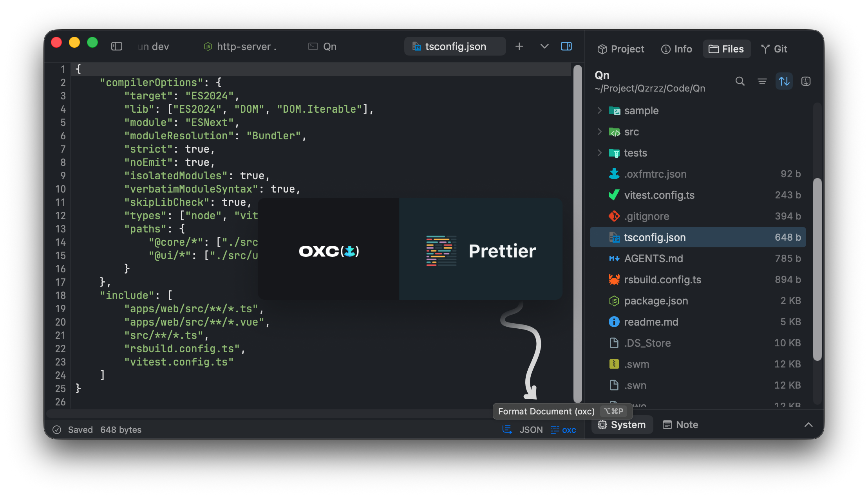The width and height of the screenshot is (868, 497).
Task: Click the ~/Project/Qzrzz/Code/Qn path text
Action: [x=650, y=88]
